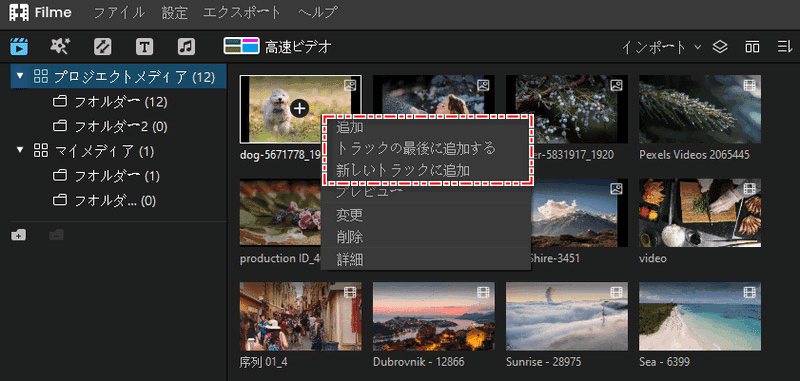This screenshot has width=800, height=381.
Task: Collapse the マイメディア tree arrow
Action: 20,151
